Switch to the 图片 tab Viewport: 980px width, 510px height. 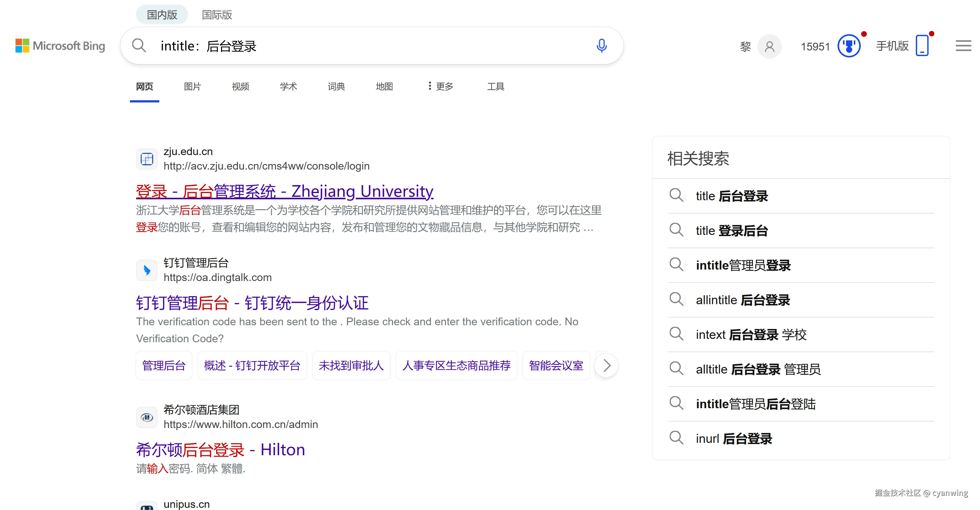click(192, 86)
